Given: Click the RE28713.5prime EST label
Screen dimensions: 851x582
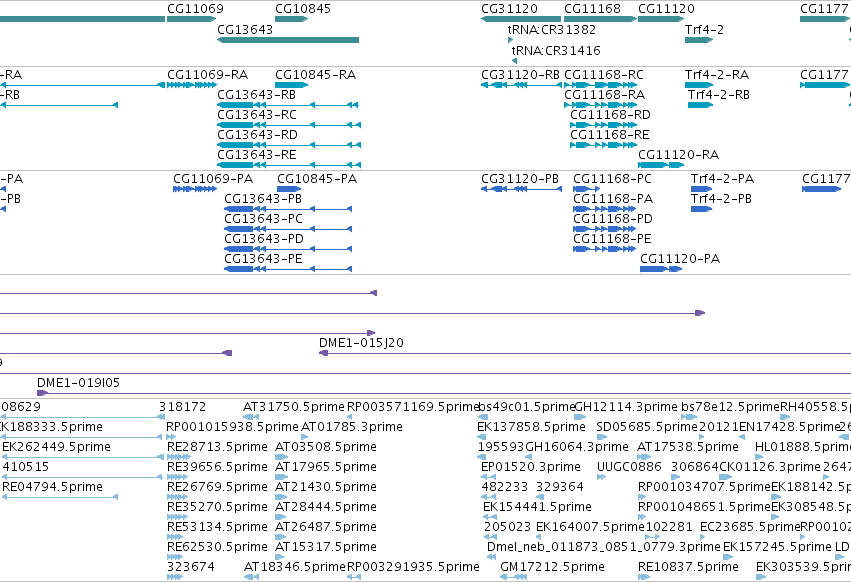Looking at the screenshot, I should click(x=217, y=447).
